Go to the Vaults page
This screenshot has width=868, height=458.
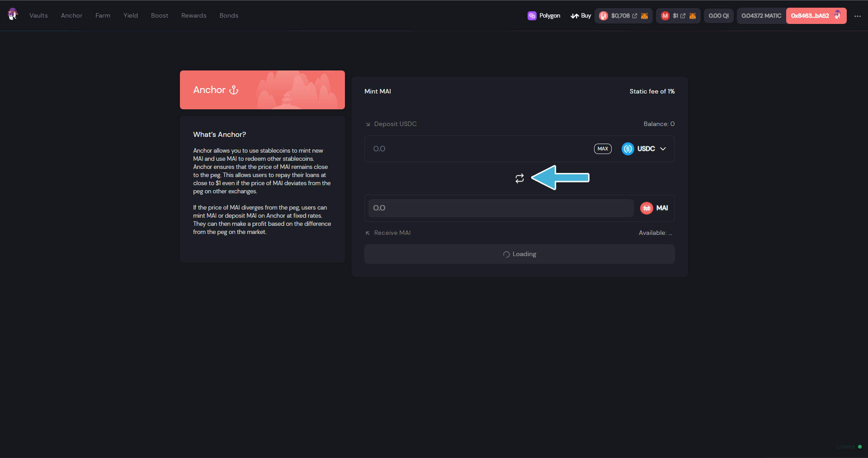(38, 15)
